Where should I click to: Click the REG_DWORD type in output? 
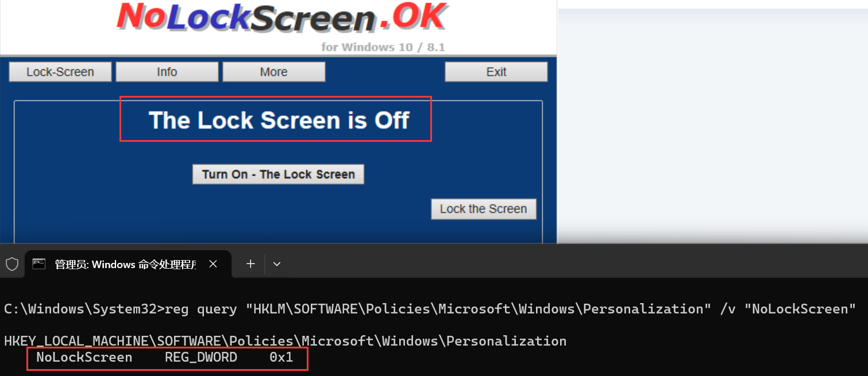click(x=201, y=357)
